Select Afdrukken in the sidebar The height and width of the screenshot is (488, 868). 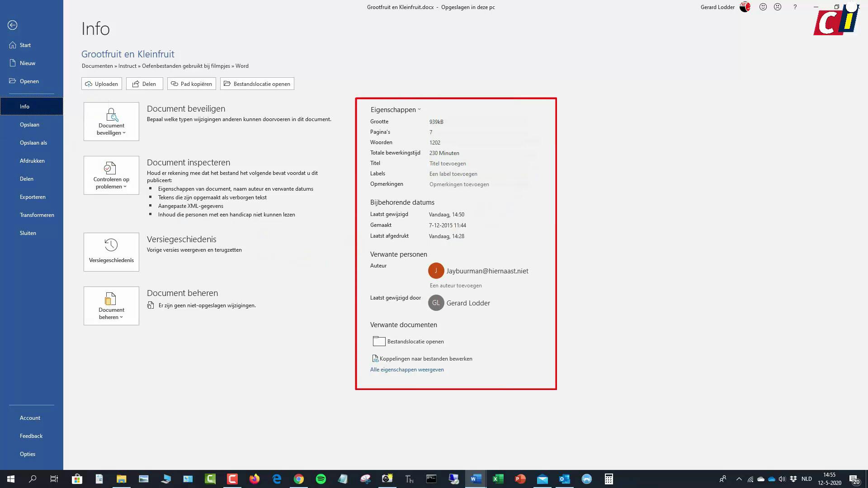pos(32,160)
